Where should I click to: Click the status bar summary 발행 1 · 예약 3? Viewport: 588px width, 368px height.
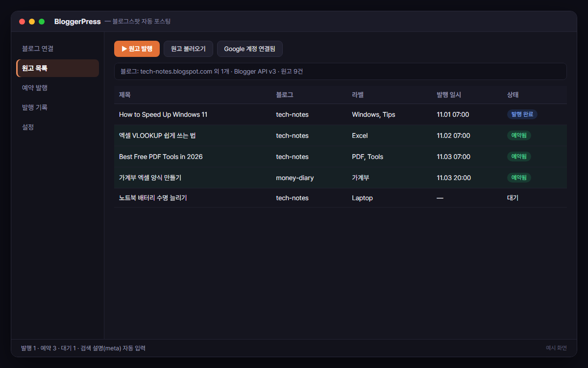click(x=83, y=348)
